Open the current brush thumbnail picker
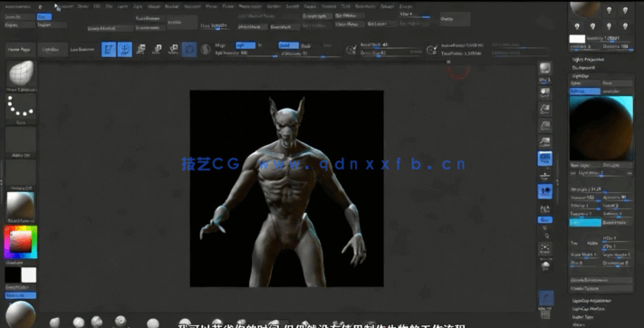The width and height of the screenshot is (644, 328). pos(21,74)
